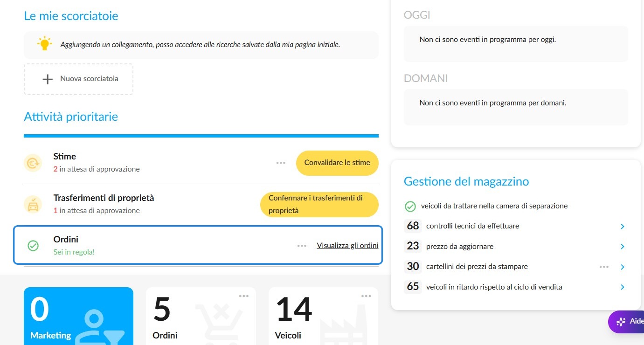Expand controlli tecnici da effettuare arrow
Image resolution: width=644 pixels, height=345 pixels.
click(x=623, y=226)
